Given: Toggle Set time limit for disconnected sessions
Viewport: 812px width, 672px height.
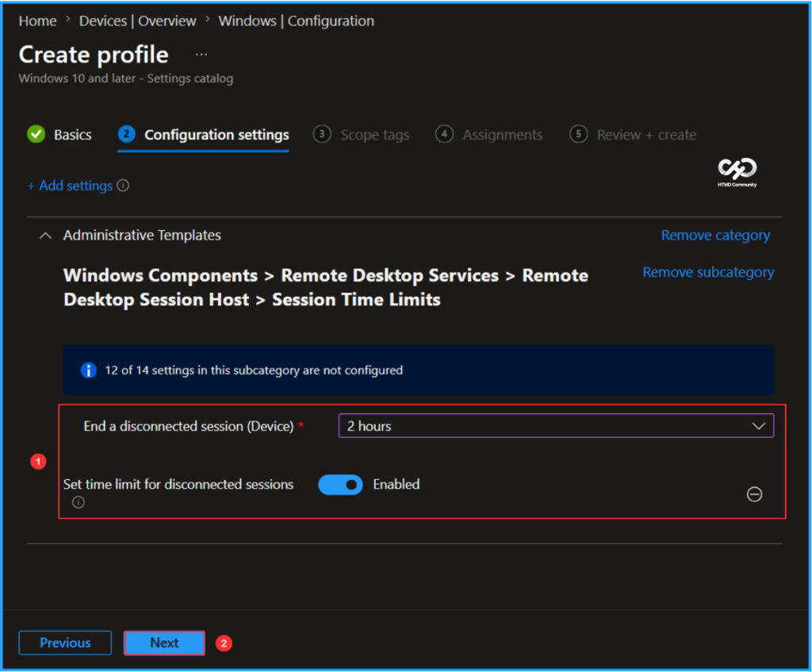Looking at the screenshot, I should pos(340,485).
